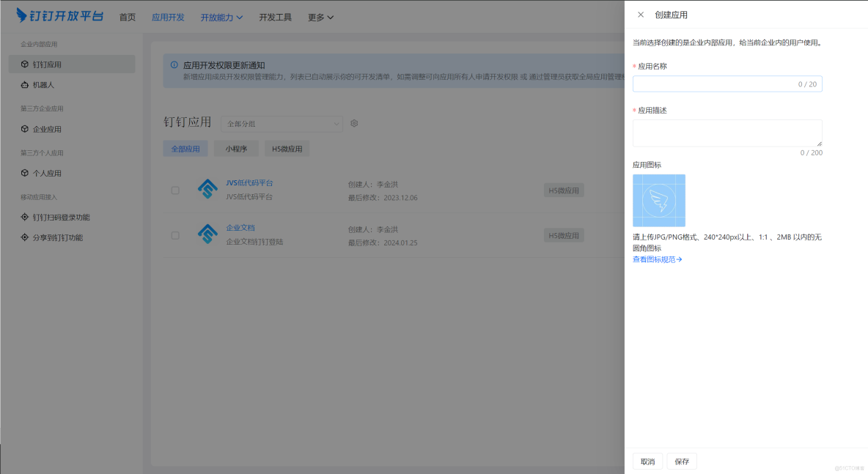Image resolution: width=868 pixels, height=474 pixels.
Task: Click the gear icon beside the group filter
Action: (354, 123)
